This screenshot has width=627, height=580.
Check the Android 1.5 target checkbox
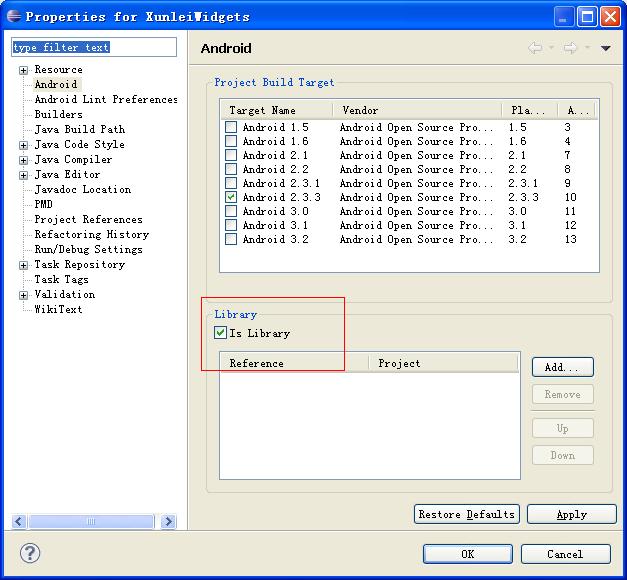pyautogui.click(x=231, y=127)
